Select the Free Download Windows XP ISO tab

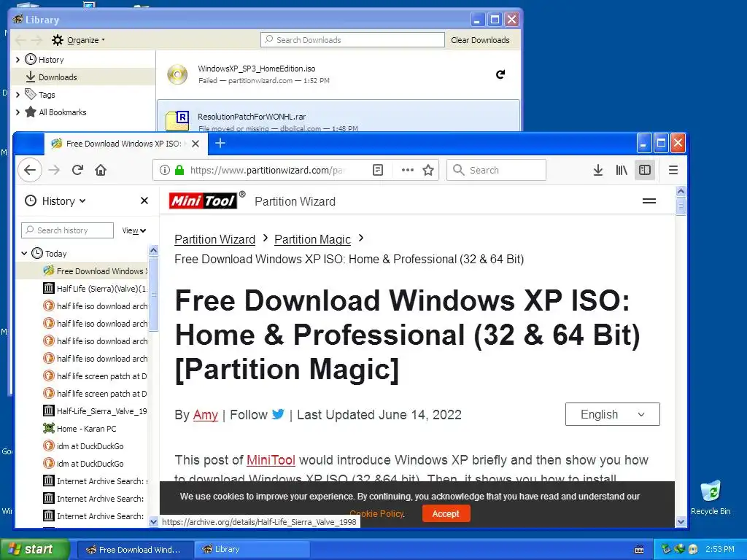click(125, 144)
